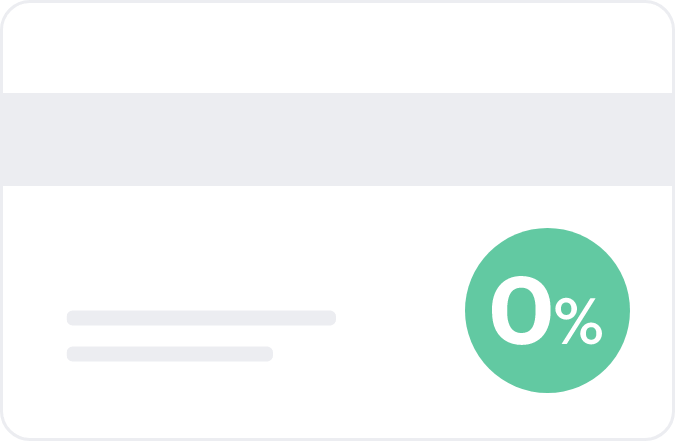Click the white percent symbol
The width and height of the screenshot is (675, 441).
tap(579, 321)
